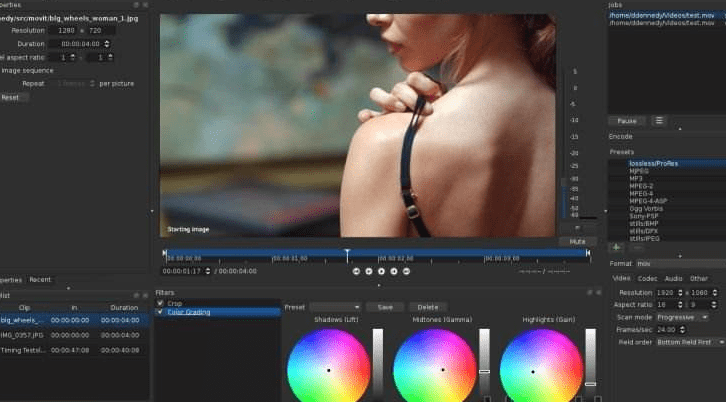
Task: Click the Midtones (Gamma) brightness slider
Action: (x=484, y=362)
